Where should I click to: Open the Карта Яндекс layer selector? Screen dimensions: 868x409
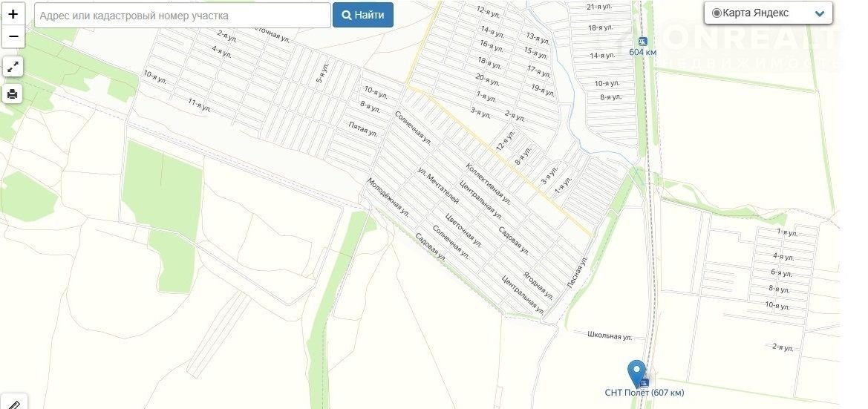(x=769, y=13)
